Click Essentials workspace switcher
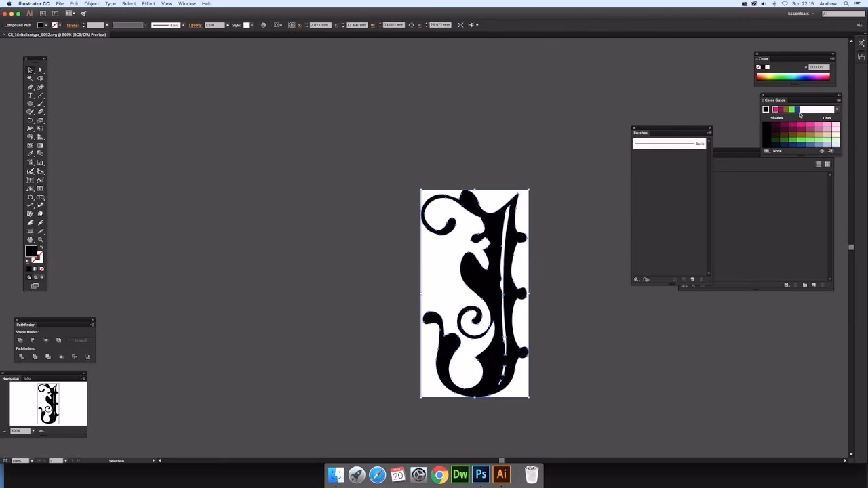868x488 pixels. pyautogui.click(x=799, y=13)
